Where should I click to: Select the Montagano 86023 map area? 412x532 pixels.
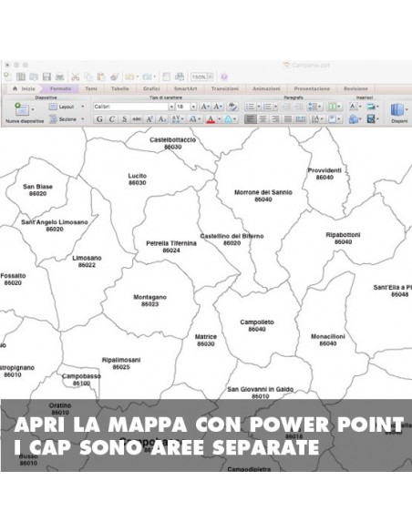coord(149,301)
